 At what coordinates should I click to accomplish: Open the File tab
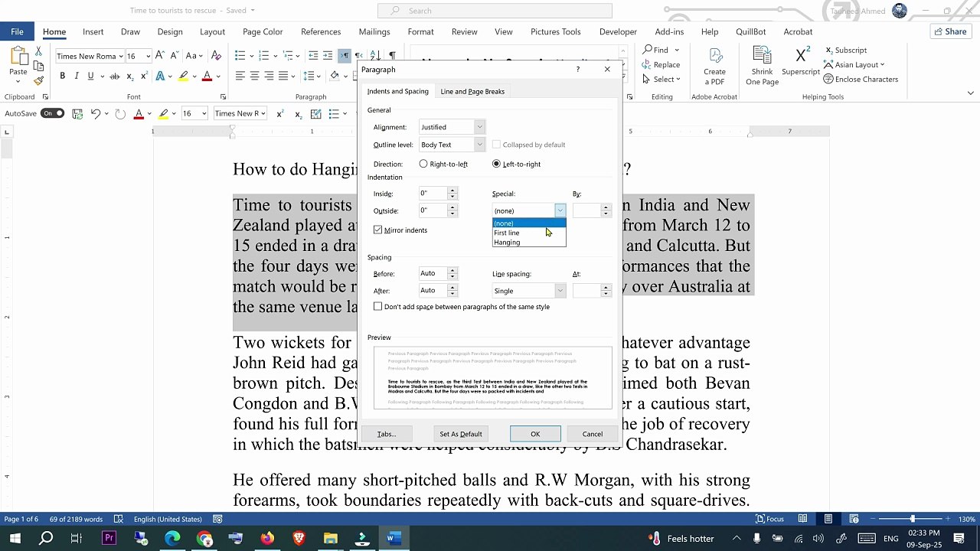pyautogui.click(x=17, y=31)
